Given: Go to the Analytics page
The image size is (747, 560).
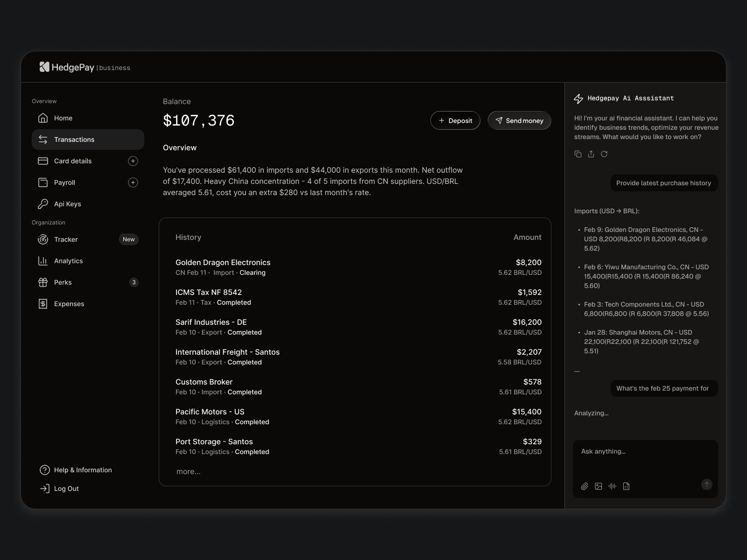Looking at the screenshot, I should tap(68, 261).
